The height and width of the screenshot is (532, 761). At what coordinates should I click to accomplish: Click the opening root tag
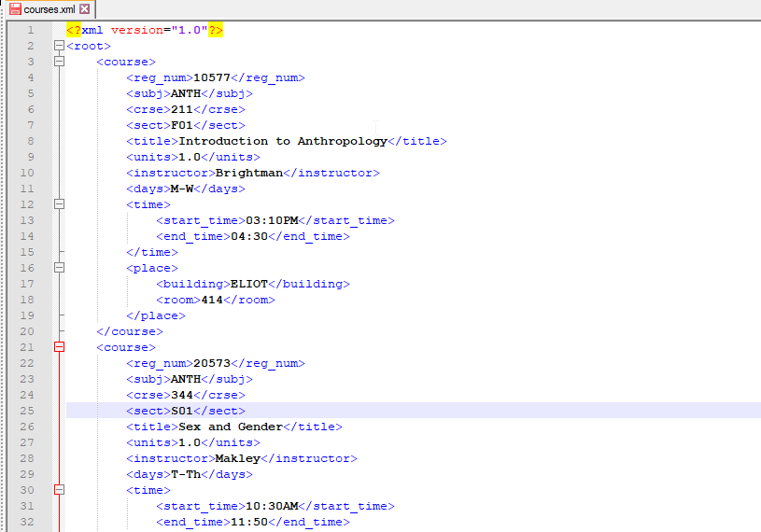tap(89, 46)
